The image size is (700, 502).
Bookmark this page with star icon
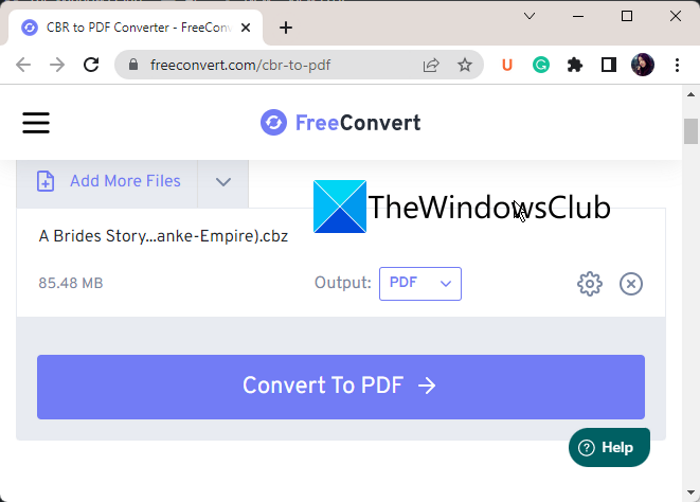[x=465, y=65]
